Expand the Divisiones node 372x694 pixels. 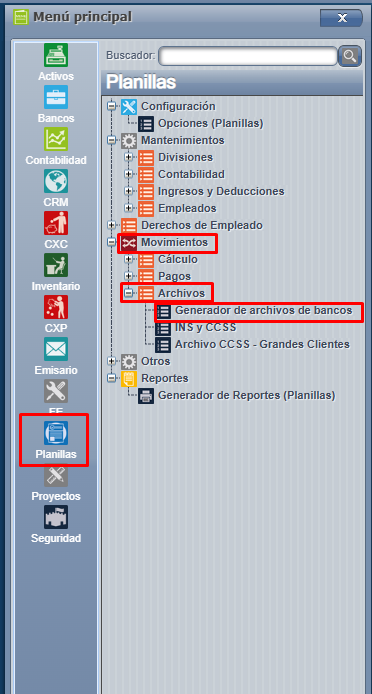pos(129,157)
